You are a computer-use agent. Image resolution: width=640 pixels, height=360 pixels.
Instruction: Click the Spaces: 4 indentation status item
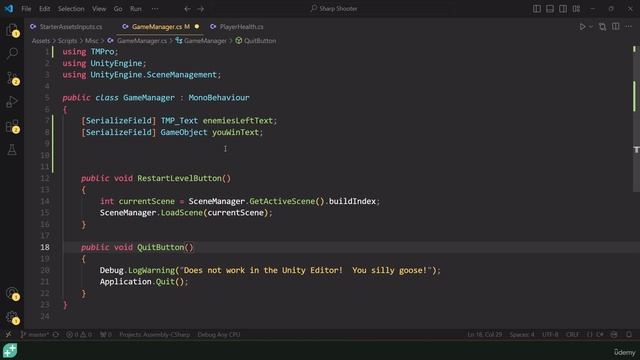point(522,335)
